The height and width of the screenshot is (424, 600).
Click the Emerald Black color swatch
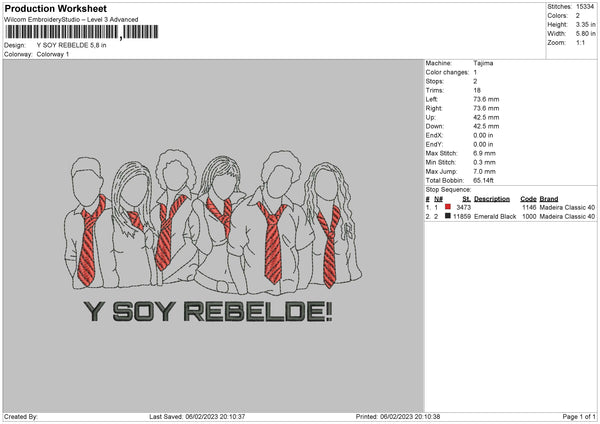tap(448, 216)
